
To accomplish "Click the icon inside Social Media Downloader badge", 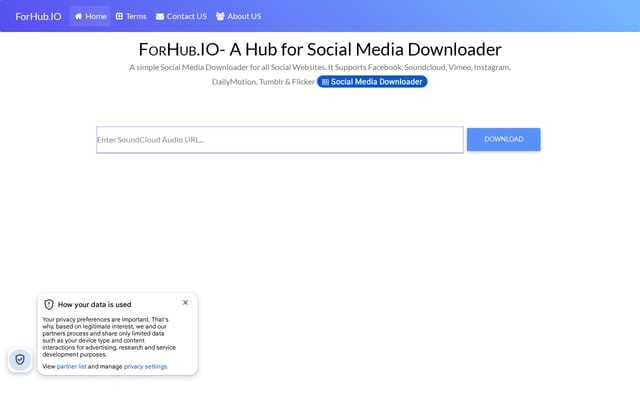I will (x=325, y=82).
